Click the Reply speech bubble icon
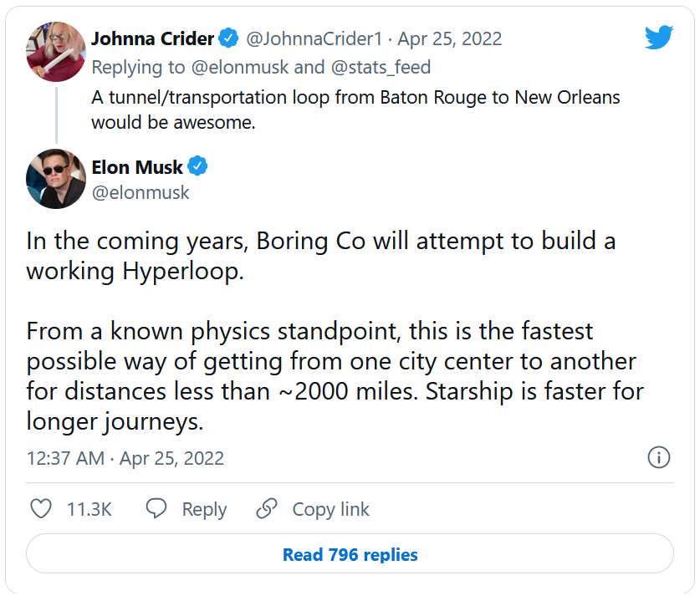 (156, 509)
